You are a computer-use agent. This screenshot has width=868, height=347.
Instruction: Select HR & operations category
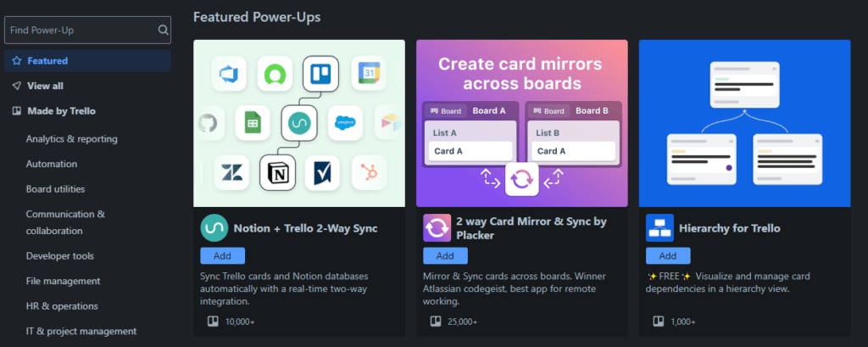click(62, 306)
